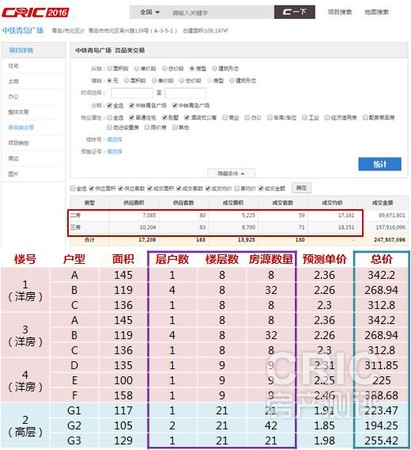Click the 二房 row label
This screenshot has height=450, width=411.
[x=75, y=215]
